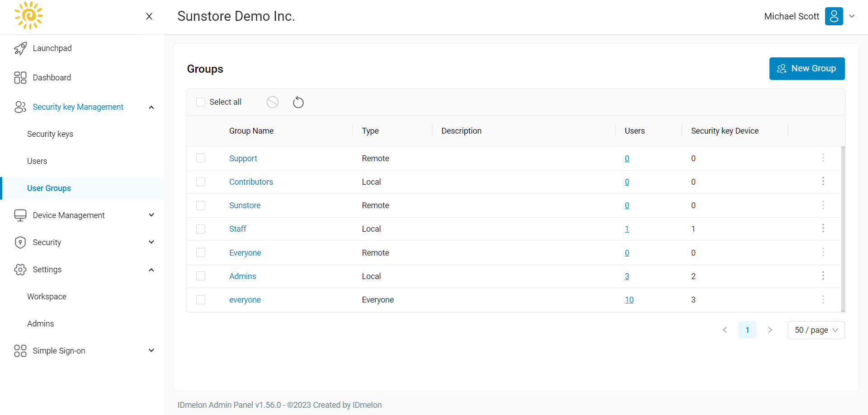
Task: Click the Security shield icon
Action: (20, 242)
